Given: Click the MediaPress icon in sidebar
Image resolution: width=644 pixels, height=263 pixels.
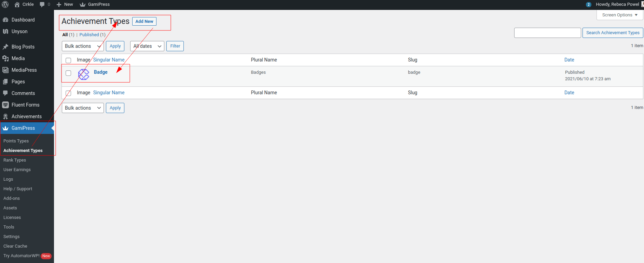Looking at the screenshot, I should tap(5, 70).
